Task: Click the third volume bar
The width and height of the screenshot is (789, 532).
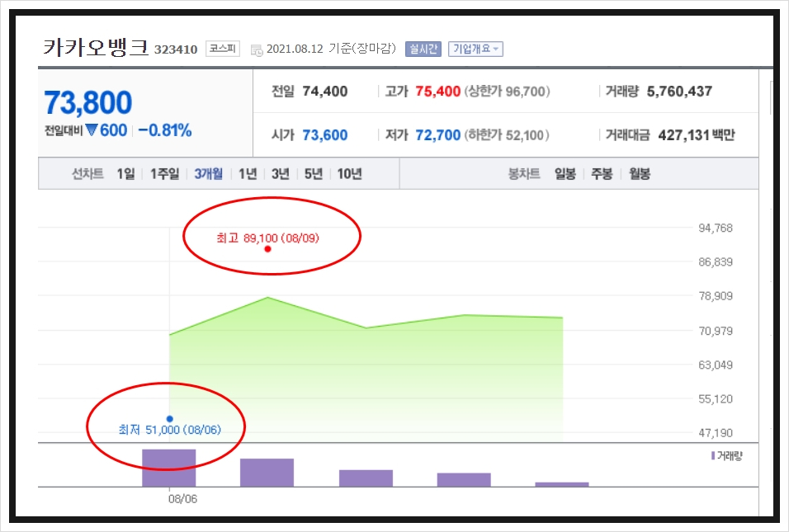Action: click(366, 478)
